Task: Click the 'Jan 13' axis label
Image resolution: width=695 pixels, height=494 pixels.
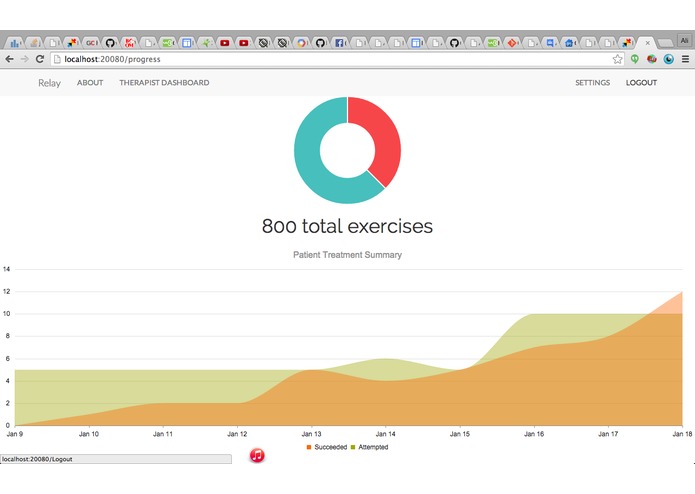Action: pos(312,434)
